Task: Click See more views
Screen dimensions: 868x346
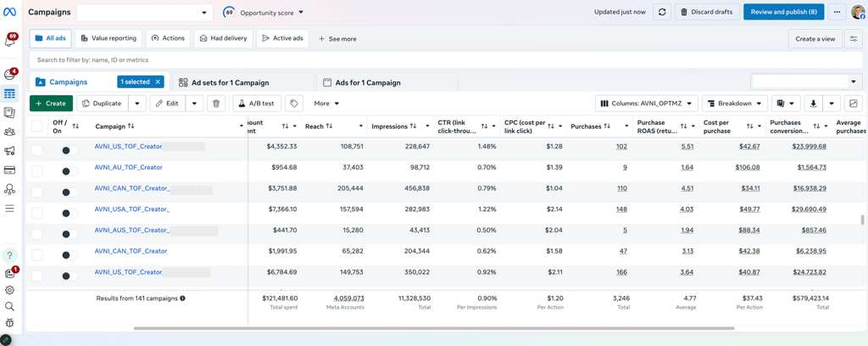Action: point(337,39)
